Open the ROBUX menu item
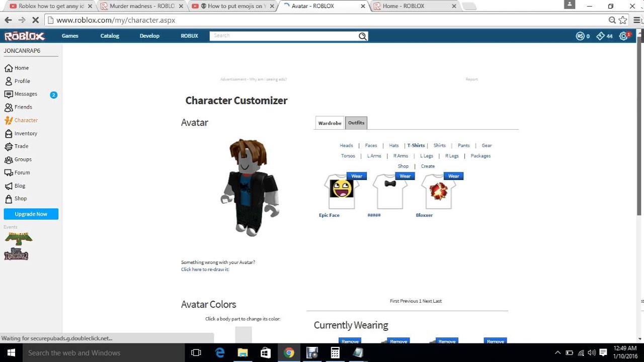 [x=190, y=36]
